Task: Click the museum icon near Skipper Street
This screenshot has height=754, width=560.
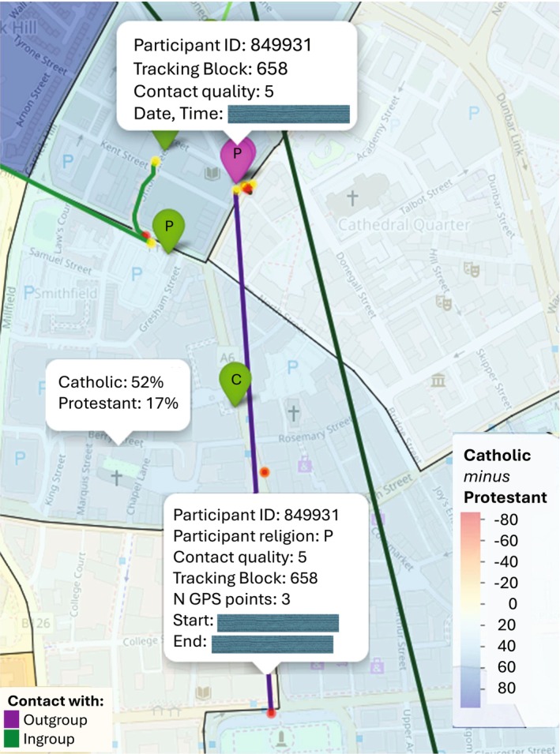Action: (438, 381)
